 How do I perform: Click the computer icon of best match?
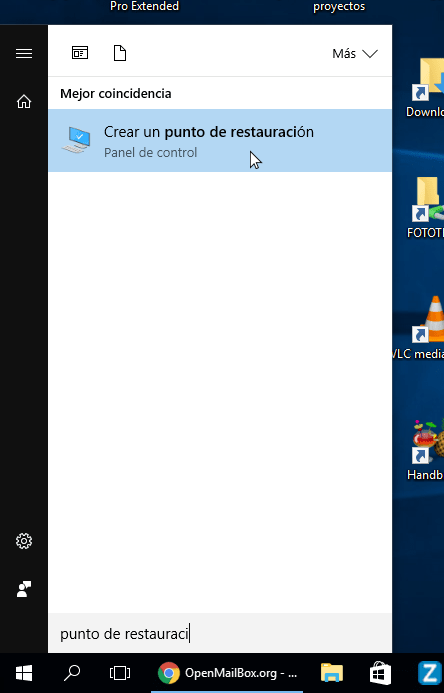pos(77,140)
